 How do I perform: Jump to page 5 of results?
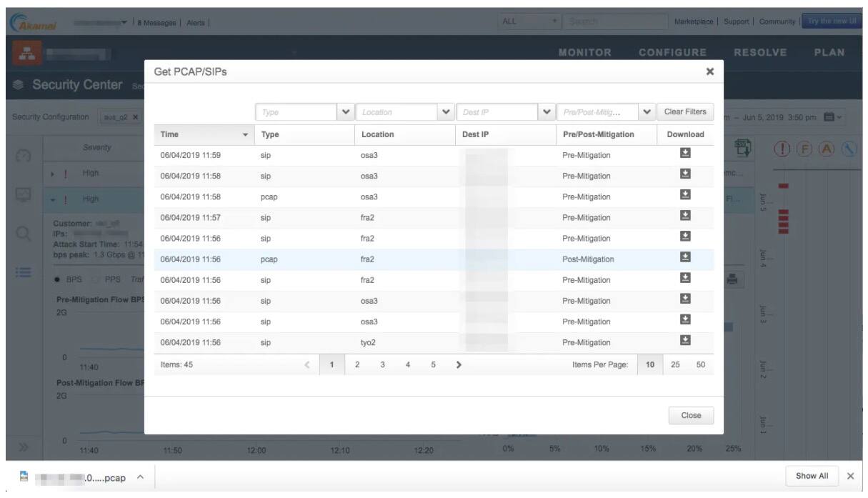[433, 364]
